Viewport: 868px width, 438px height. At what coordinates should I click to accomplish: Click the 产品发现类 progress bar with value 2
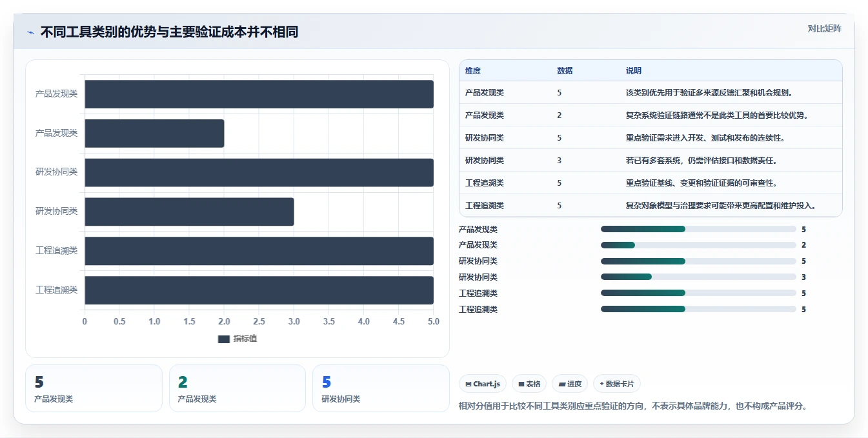(698, 245)
